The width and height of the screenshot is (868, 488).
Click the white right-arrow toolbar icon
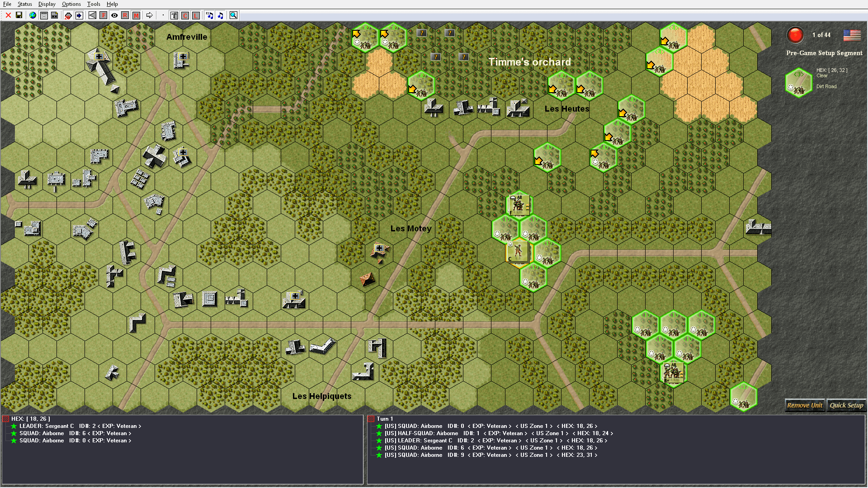coord(149,15)
